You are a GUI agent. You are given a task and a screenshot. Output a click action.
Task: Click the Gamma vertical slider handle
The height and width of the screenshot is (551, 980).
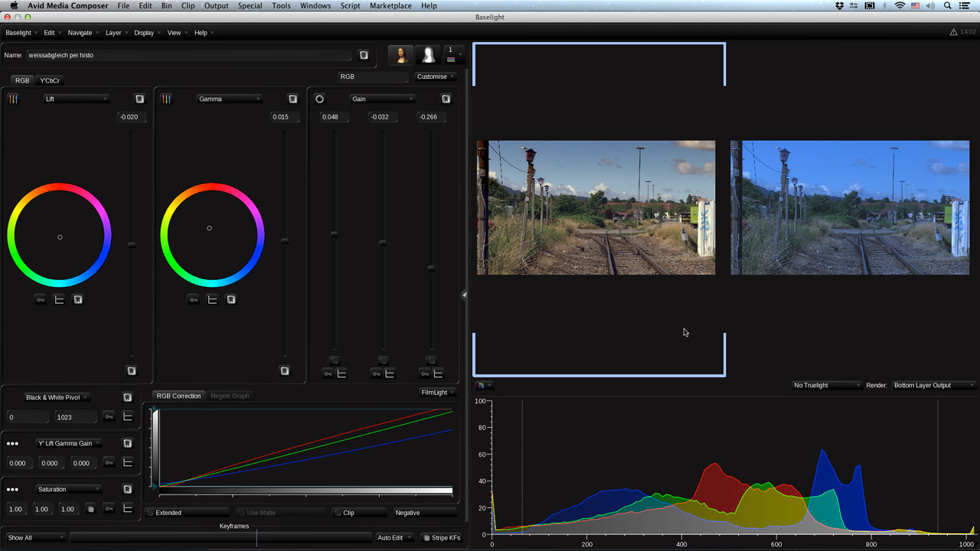point(285,241)
